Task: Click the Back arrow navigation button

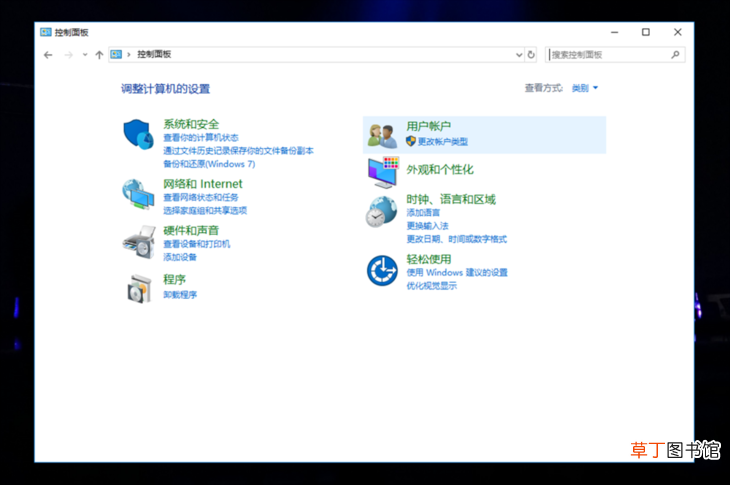Action: point(48,55)
